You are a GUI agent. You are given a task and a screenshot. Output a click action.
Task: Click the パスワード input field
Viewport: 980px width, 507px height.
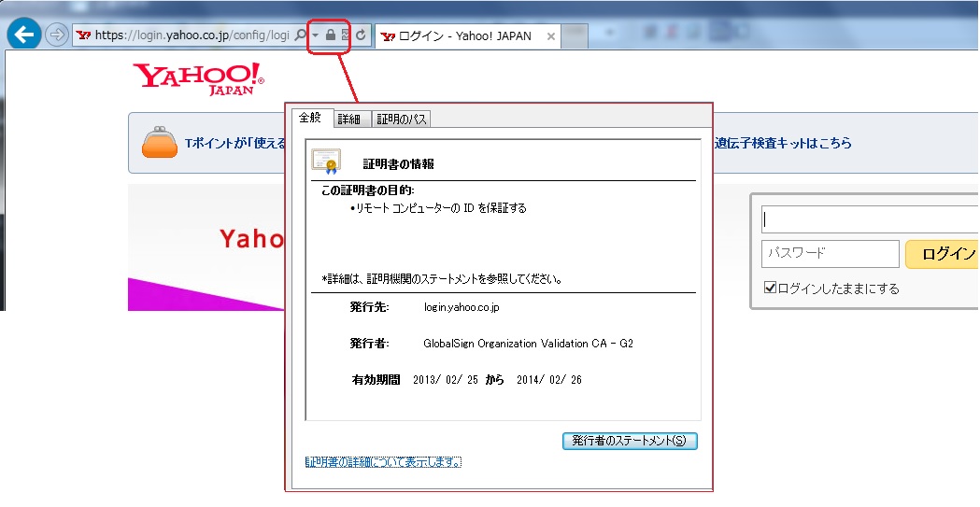point(830,254)
